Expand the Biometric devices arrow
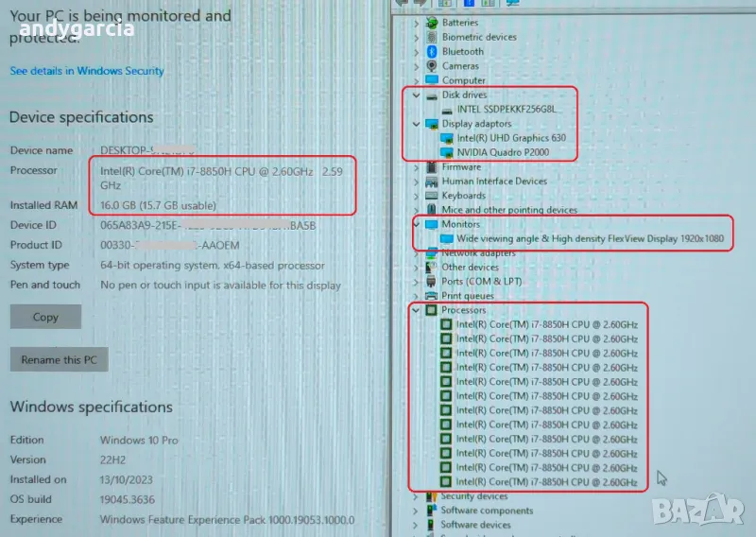The width and height of the screenshot is (756, 537). [x=417, y=37]
